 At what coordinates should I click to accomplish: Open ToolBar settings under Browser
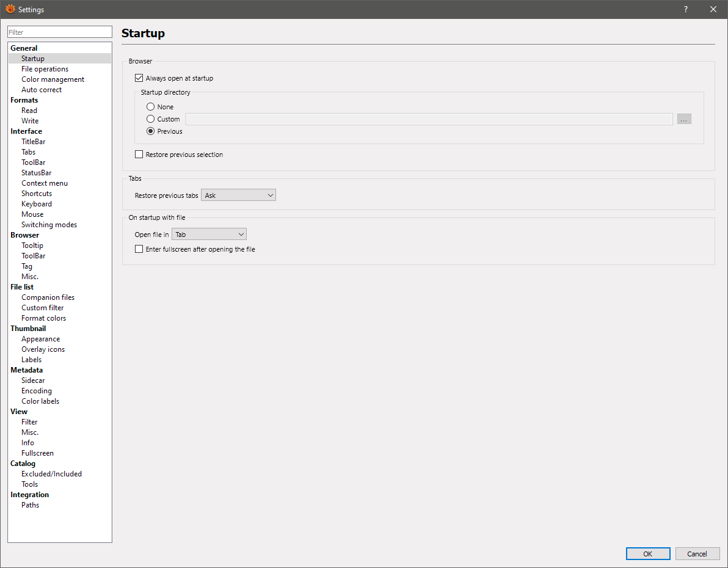(x=34, y=255)
